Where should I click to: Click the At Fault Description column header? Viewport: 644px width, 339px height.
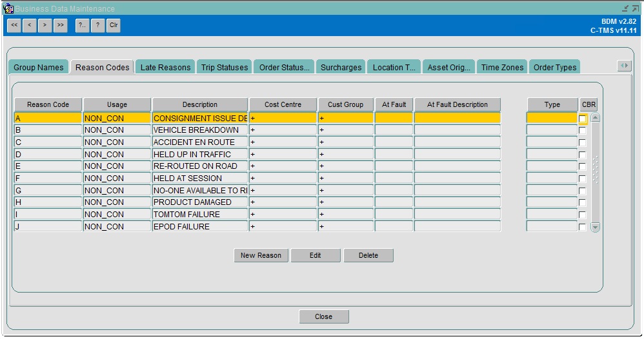tap(458, 104)
